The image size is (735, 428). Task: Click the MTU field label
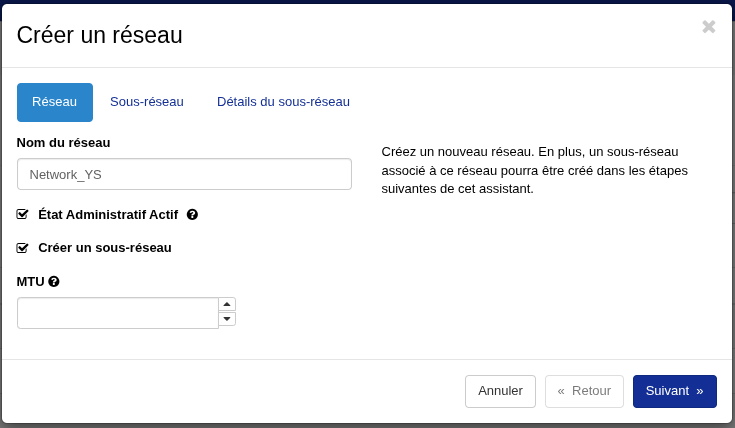(x=31, y=282)
